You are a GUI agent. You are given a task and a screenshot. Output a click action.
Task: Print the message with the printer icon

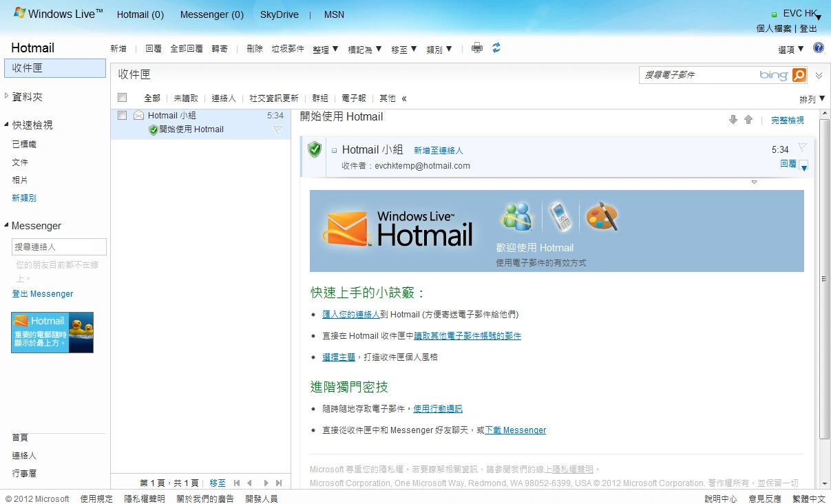click(476, 48)
